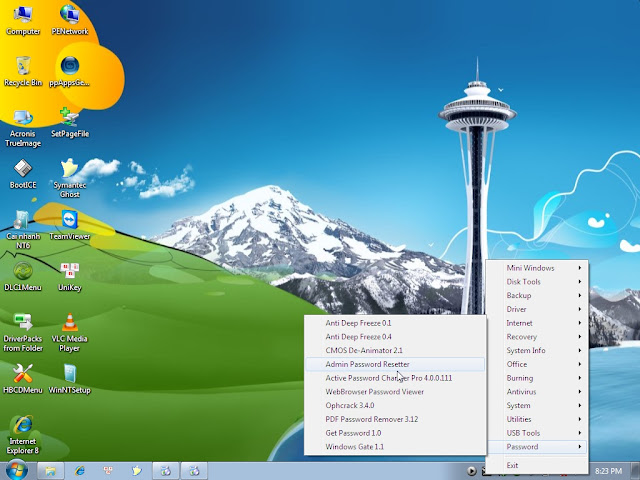This screenshot has height=480, width=640.
Task: Open the PENetwork desktop icon
Action: tap(70, 20)
